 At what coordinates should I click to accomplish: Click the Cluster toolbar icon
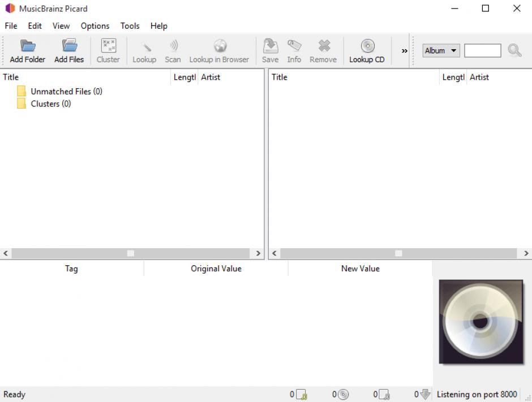click(x=108, y=46)
